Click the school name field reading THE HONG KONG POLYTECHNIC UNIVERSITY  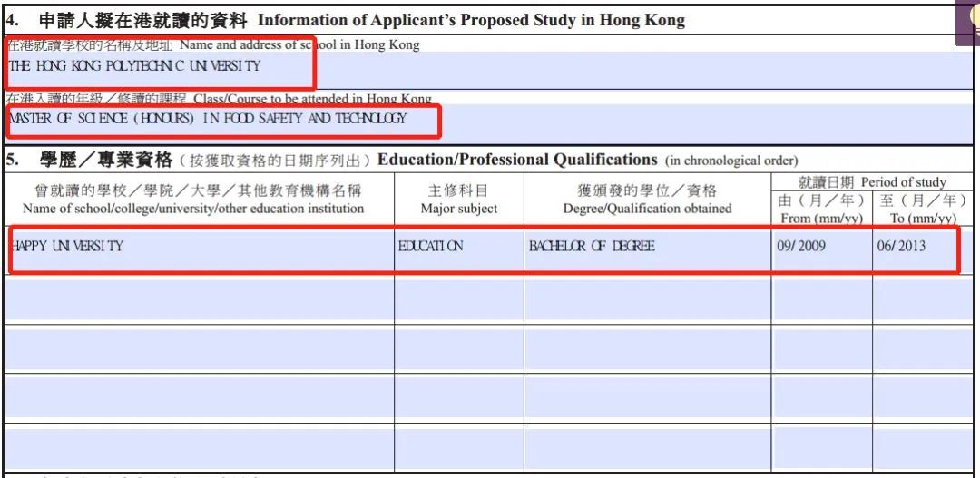click(x=490, y=70)
